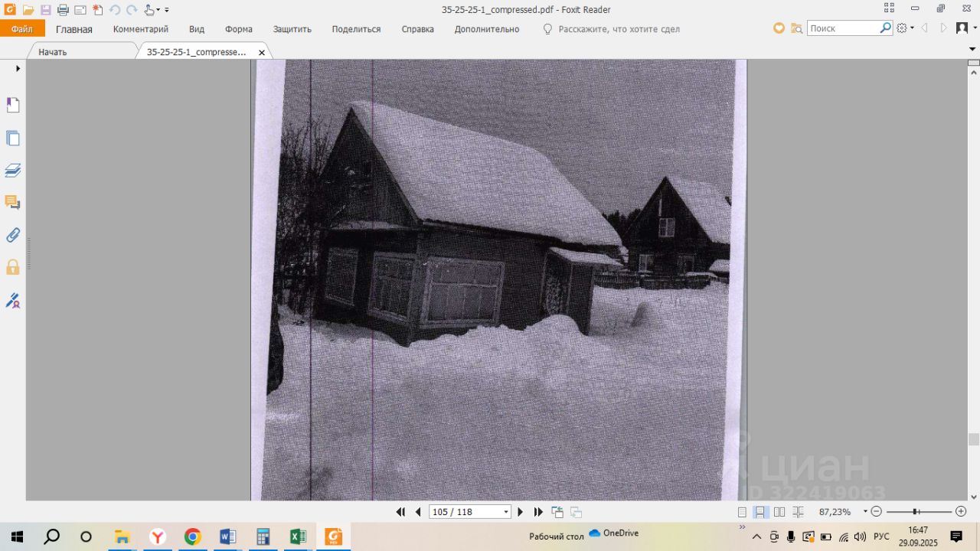Image resolution: width=980 pixels, height=551 pixels.
Task: Click the email document icon in quick access
Action: tap(80, 10)
